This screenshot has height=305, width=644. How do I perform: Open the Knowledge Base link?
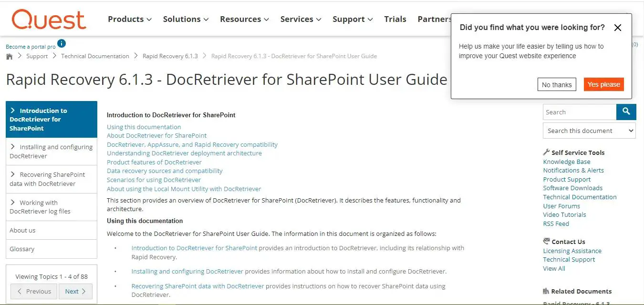pyautogui.click(x=566, y=162)
